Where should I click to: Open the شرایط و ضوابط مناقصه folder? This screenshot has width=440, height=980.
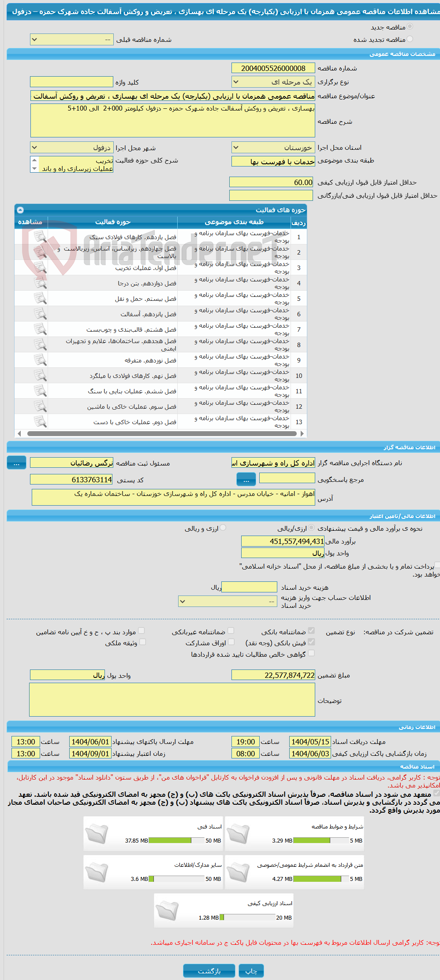238,834
